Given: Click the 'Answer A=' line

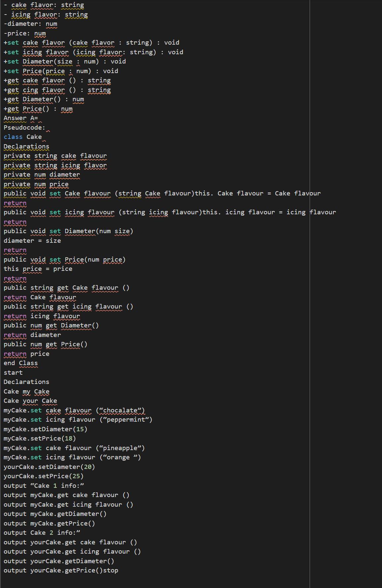Looking at the screenshot, I should (x=21, y=118).
